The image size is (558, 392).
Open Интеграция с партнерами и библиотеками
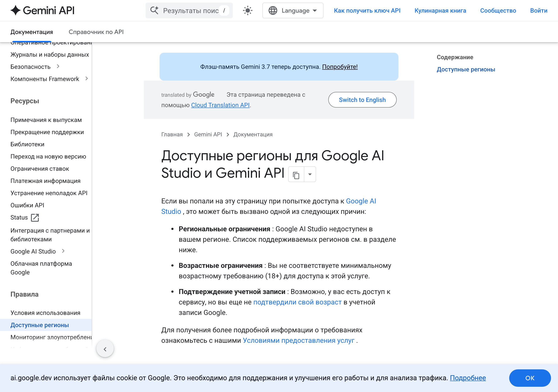50,235
